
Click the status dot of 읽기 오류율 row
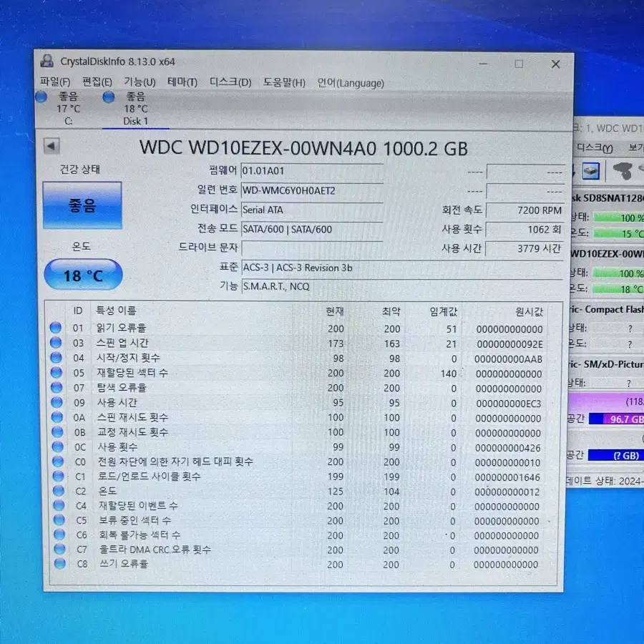55,327
